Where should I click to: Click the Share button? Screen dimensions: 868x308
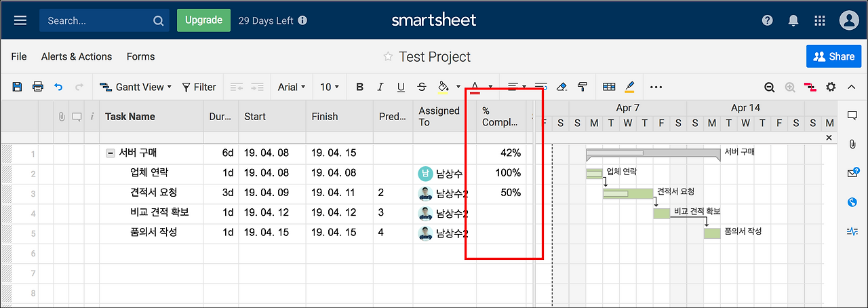click(833, 57)
